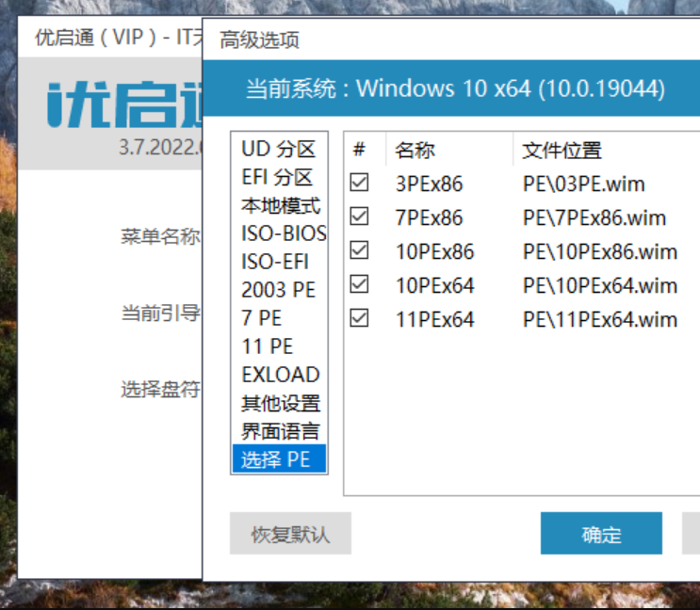
Task: Open the 2003 PE settings
Action: pos(279,290)
